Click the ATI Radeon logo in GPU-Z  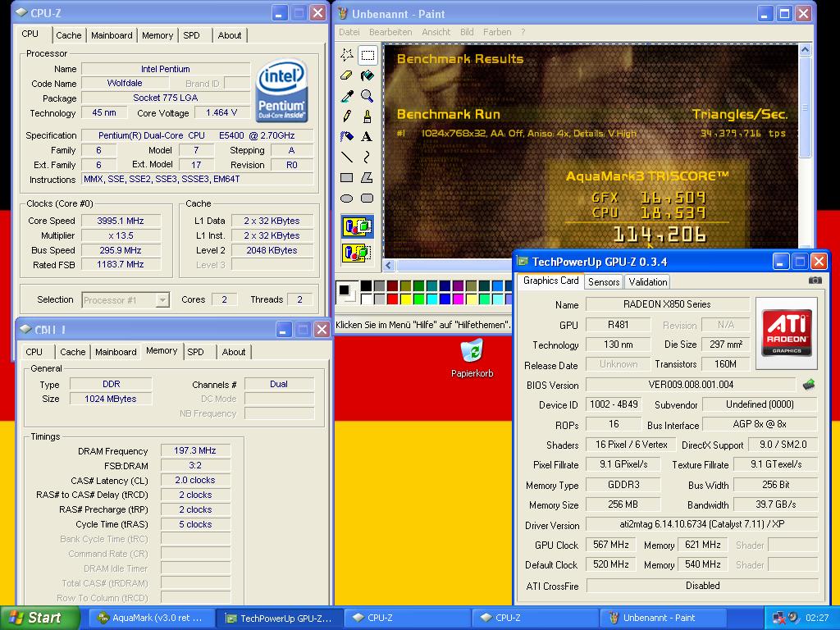coord(787,334)
